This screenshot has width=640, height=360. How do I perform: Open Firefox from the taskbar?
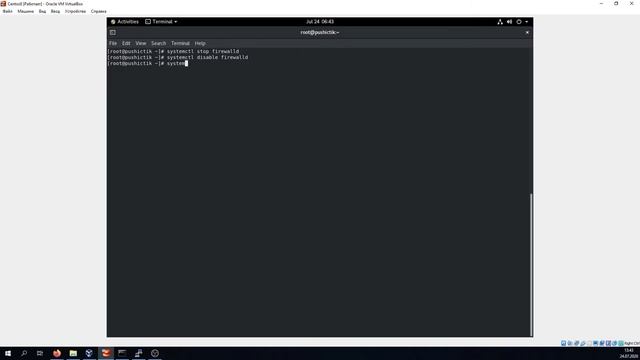pos(57,353)
